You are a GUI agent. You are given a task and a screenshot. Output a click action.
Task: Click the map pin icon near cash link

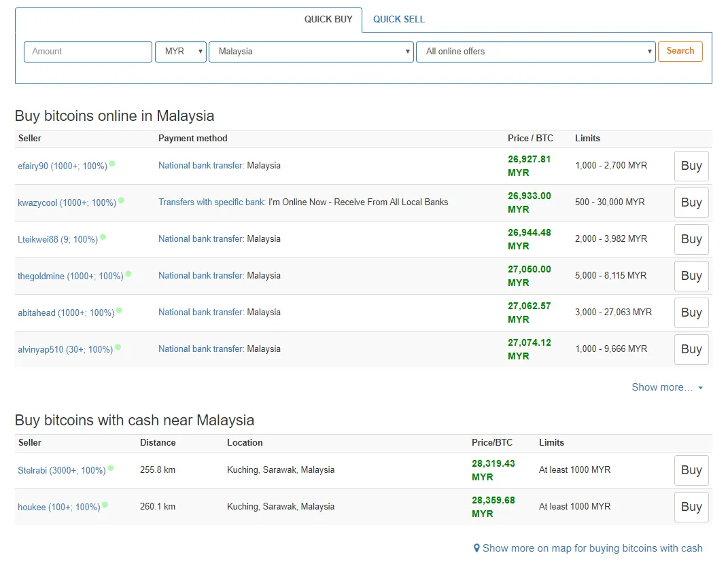476,548
